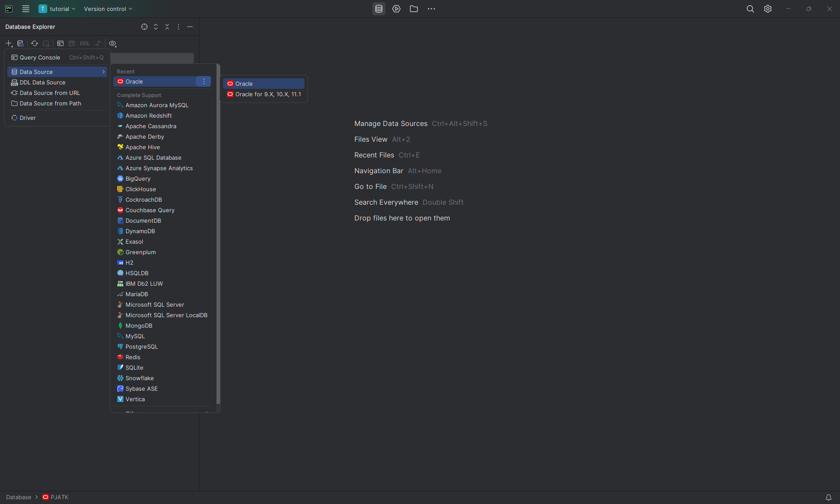
Task: Open the Files tool window icon
Action: click(414, 9)
